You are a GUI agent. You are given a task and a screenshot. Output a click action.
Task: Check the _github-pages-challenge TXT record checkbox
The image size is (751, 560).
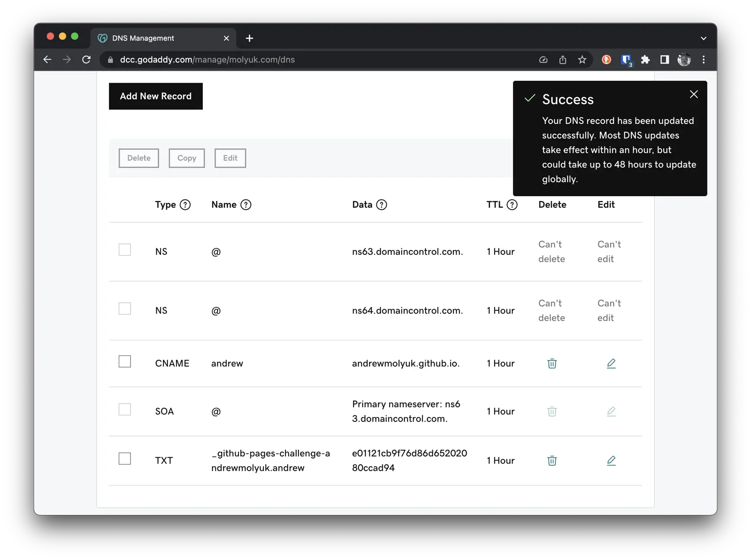click(x=125, y=459)
